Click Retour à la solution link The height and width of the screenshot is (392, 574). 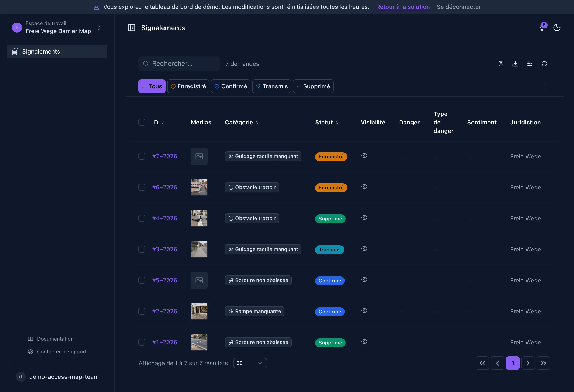(403, 7)
